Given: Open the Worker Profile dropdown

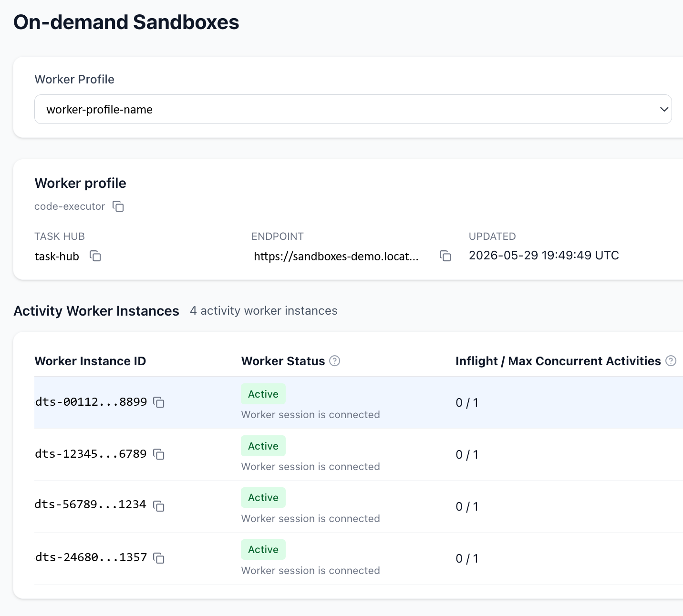Looking at the screenshot, I should pyautogui.click(x=353, y=109).
